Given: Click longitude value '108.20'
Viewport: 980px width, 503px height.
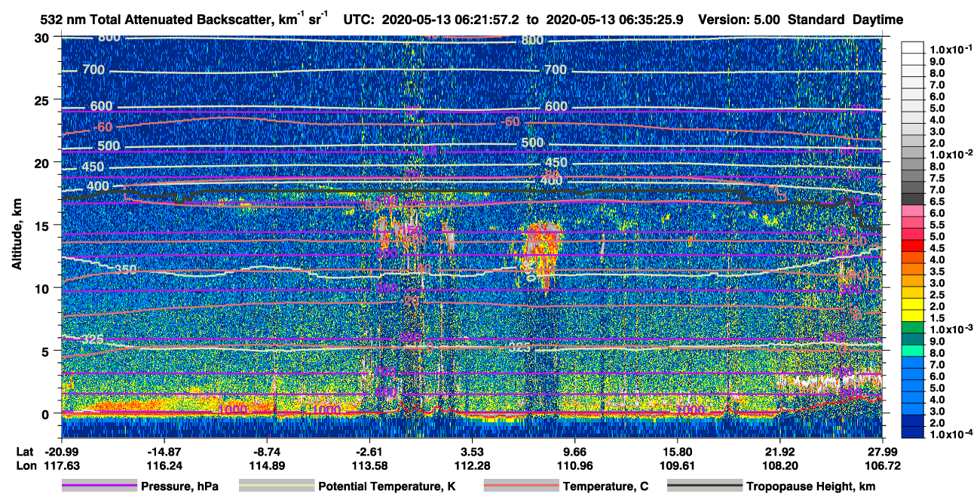Looking at the screenshot, I should (x=779, y=465).
